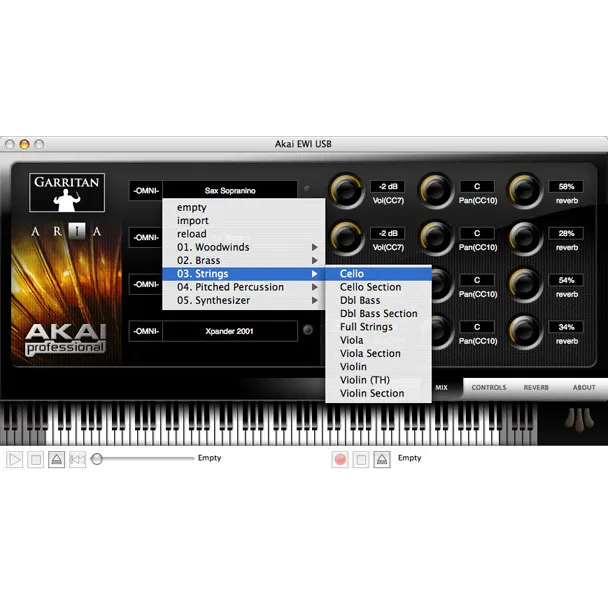608x608 pixels.
Task: Choose reload from the instrument menu
Action: [x=244, y=234]
